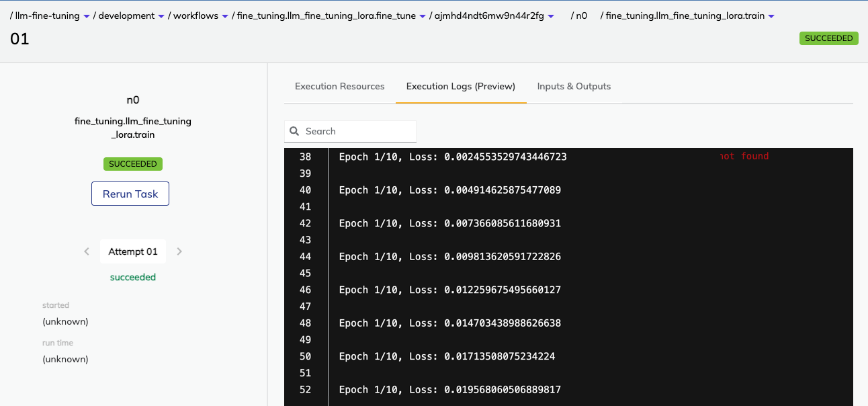Expand the lora.train breadcrumb dropdown
The width and height of the screenshot is (868, 406).
coord(773,15)
